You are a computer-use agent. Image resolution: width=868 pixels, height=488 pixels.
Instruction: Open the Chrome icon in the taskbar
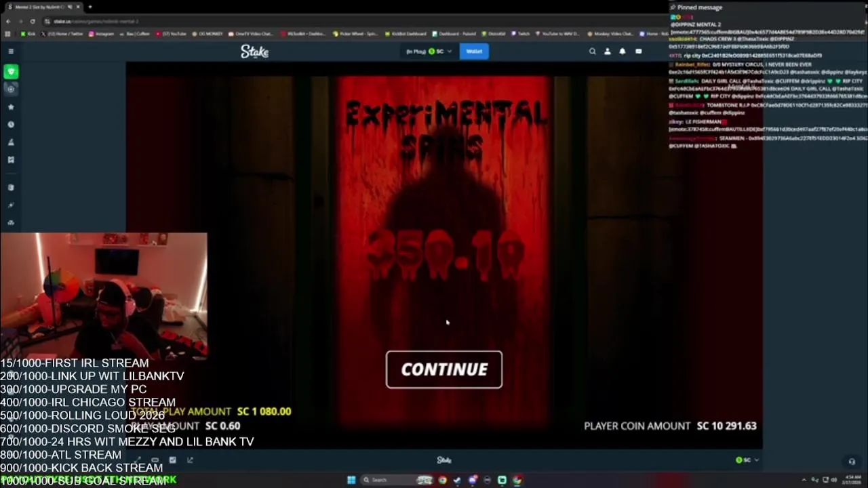click(x=442, y=480)
